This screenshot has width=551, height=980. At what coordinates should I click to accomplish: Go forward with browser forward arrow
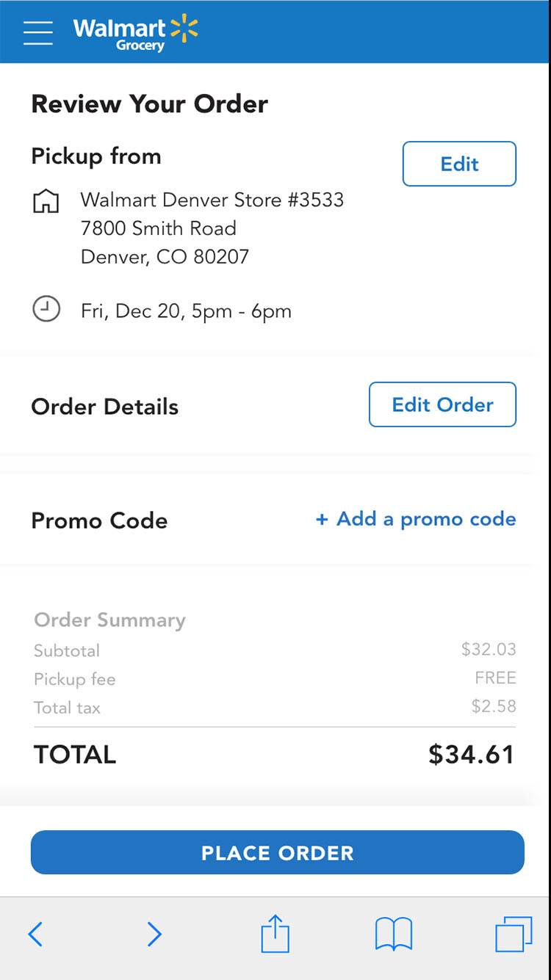point(154,934)
